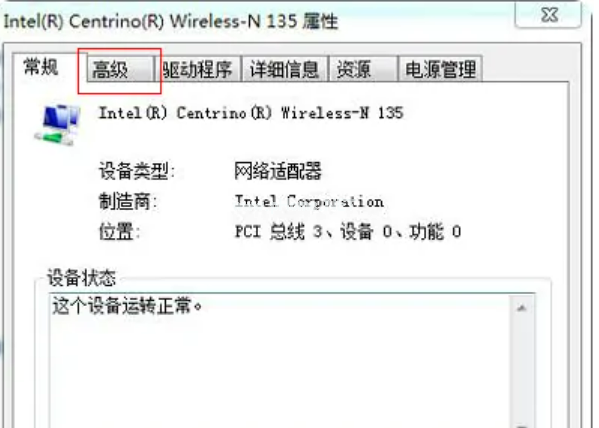Open the 高级 tab

tap(120, 69)
